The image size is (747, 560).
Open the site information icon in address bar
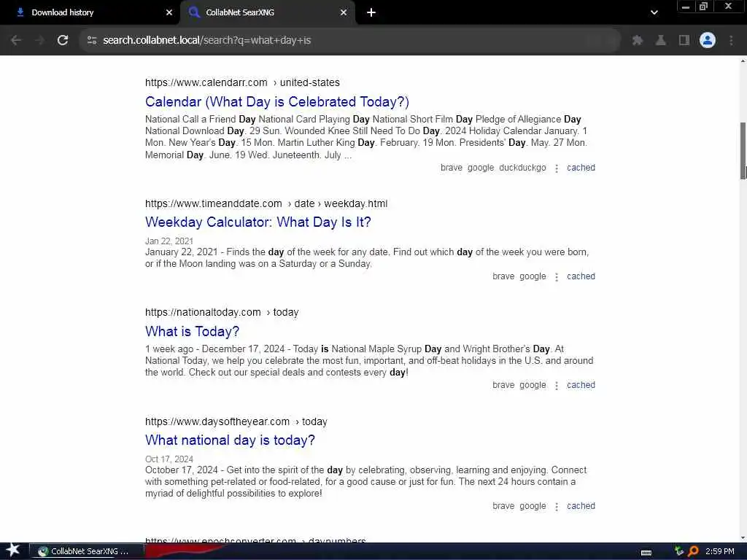[x=92, y=41]
